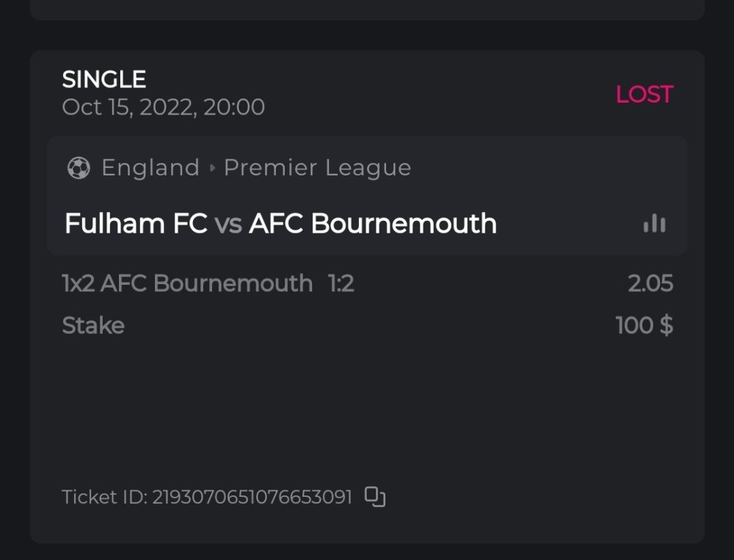The height and width of the screenshot is (560, 734).
Task: Copy the Ticket ID with copy icon
Action: (x=375, y=497)
